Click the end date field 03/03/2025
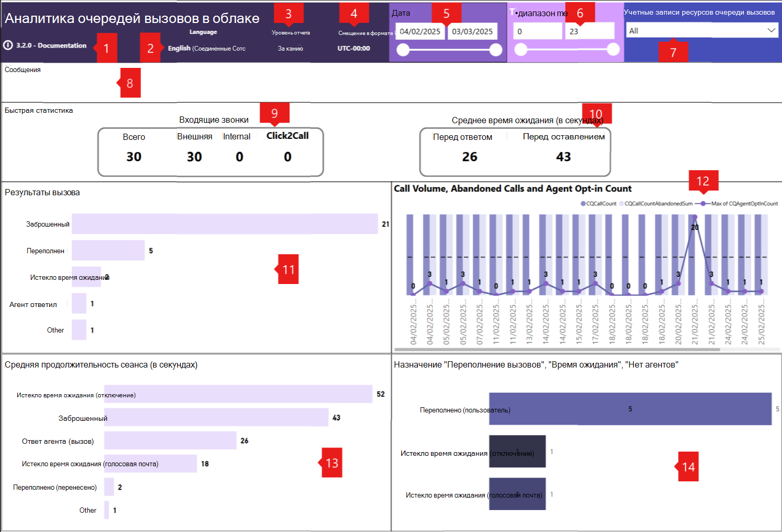 pyautogui.click(x=472, y=31)
